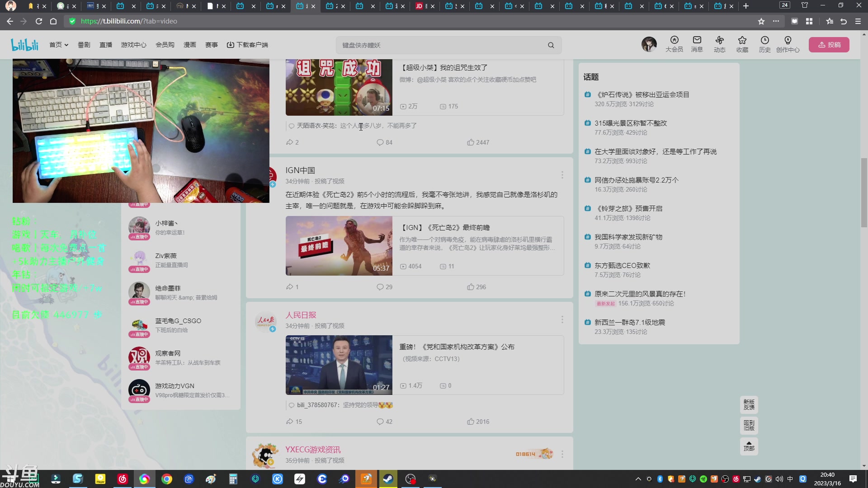Like the IGN post with 296 likes
This screenshot has height=488, width=868.
point(476,287)
